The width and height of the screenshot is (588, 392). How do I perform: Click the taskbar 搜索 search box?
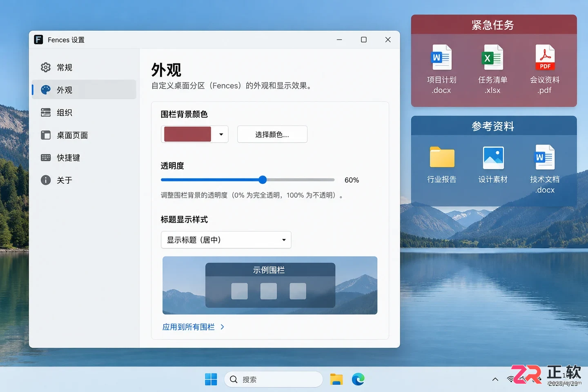click(273, 379)
